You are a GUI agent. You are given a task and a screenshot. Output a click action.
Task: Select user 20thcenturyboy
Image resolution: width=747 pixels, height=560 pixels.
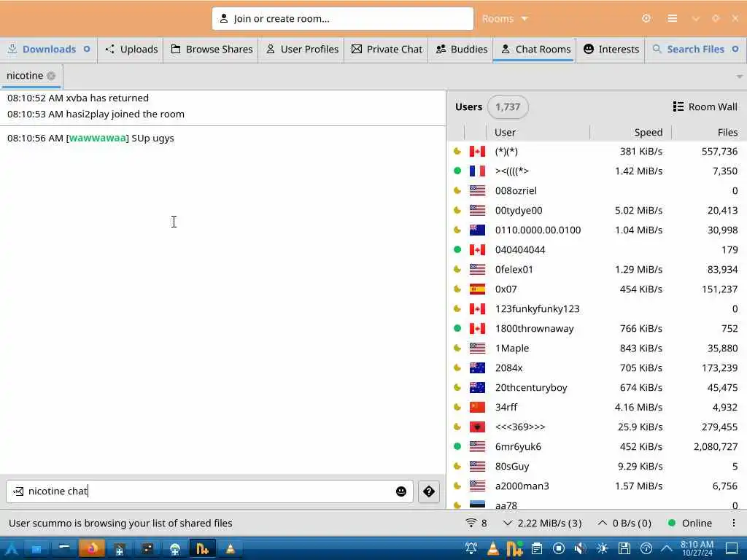(597, 388)
